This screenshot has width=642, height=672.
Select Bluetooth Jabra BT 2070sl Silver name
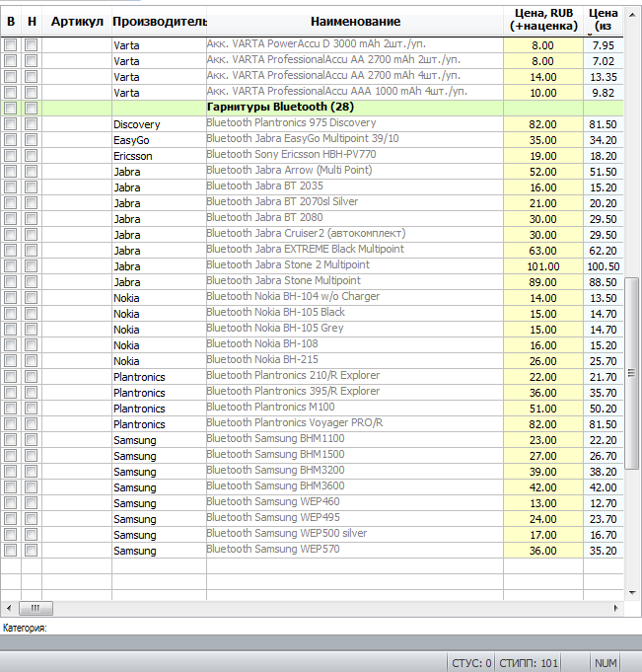(x=282, y=202)
